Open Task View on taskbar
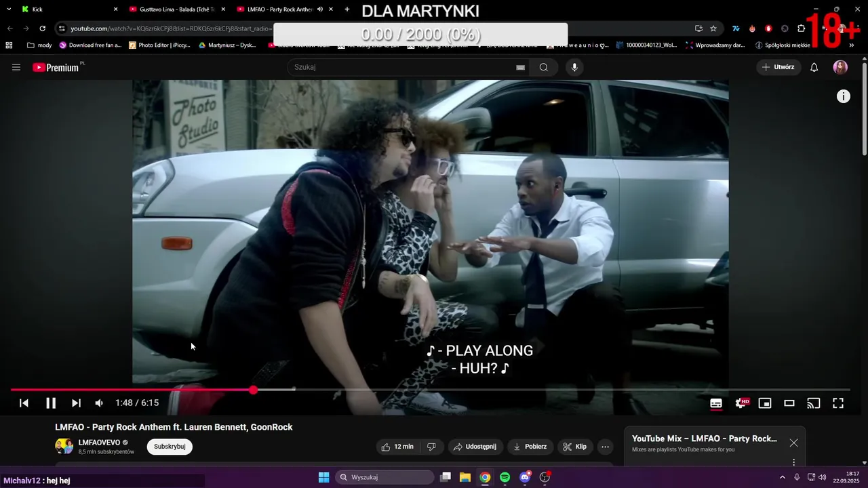The width and height of the screenshot is (868, 488). (x=446, y=477)
